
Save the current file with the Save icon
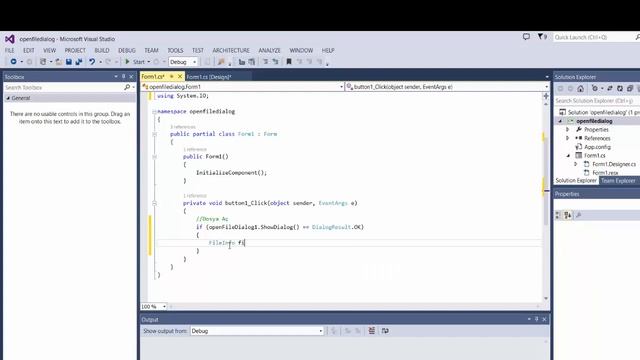(x=69, y=62)
